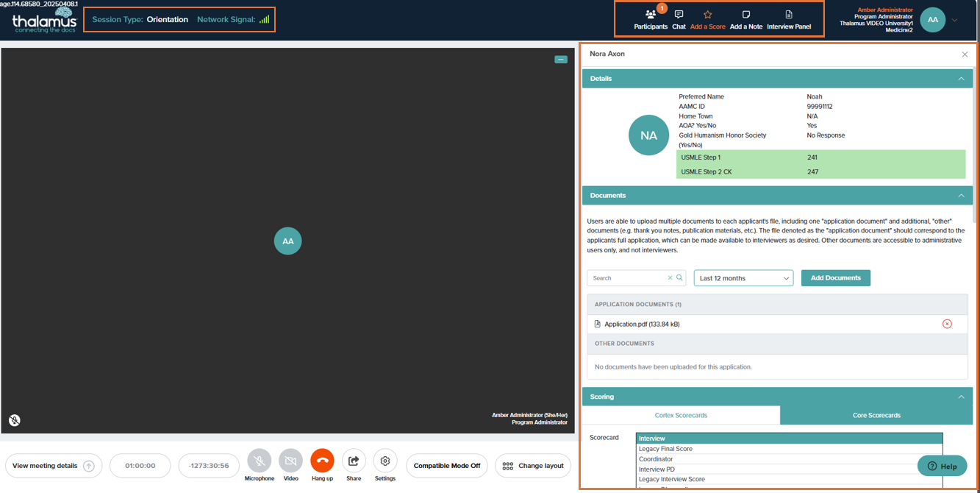980x493 pixels.
Task: Select Legacy Final Score option
Action: coord(789,449)
